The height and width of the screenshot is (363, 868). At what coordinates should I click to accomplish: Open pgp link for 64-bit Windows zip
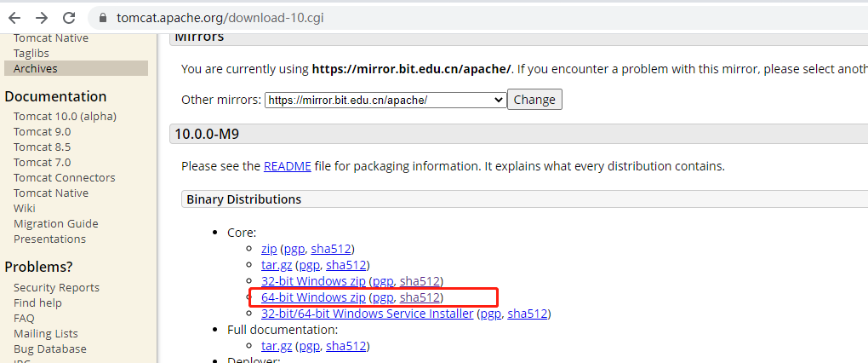(383, 298)
